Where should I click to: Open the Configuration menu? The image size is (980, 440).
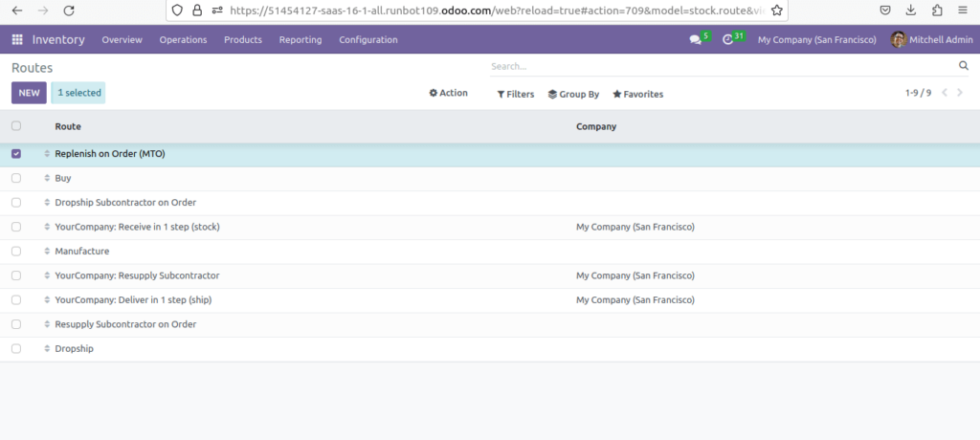tap(368, 39)
